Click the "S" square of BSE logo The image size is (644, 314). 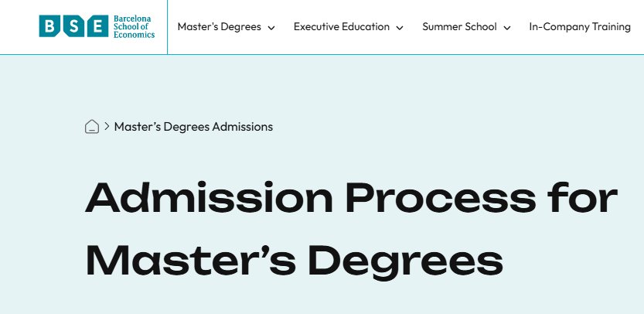pos(73,26)
